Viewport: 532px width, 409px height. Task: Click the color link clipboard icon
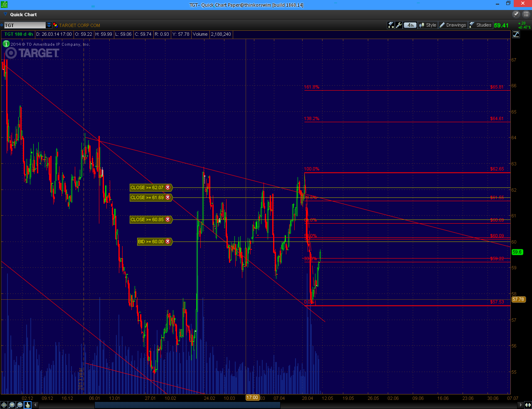(x=55, y=25)
